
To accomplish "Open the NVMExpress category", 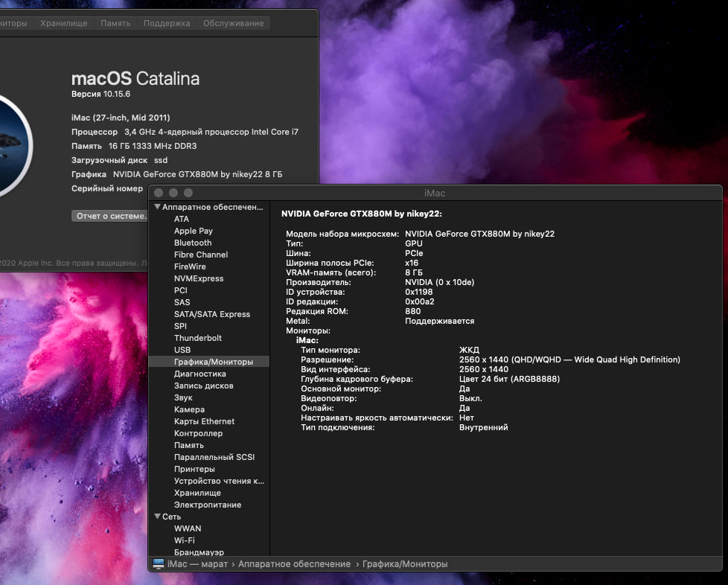I will 199,278.
